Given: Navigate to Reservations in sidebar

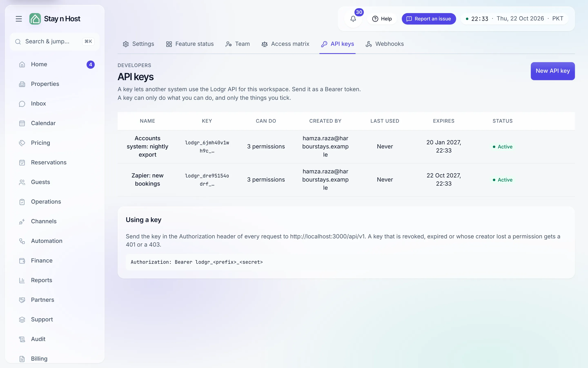Looking at the screenshot, I should [x=55, y=163].
